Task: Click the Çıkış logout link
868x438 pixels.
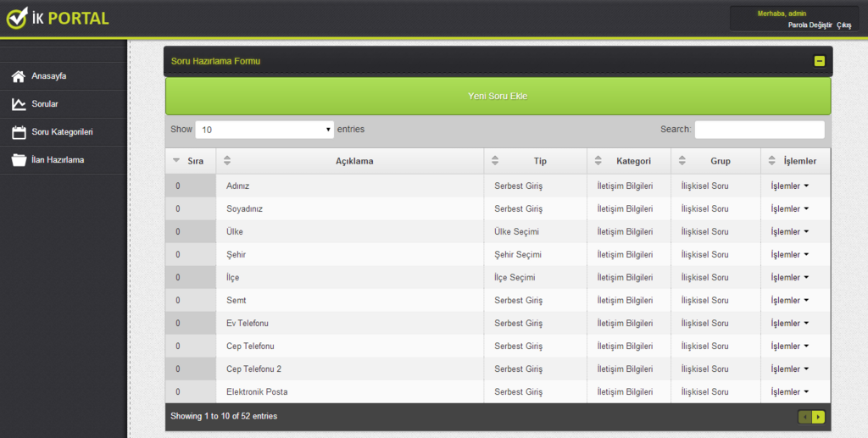Action: [x=843, y=25]
